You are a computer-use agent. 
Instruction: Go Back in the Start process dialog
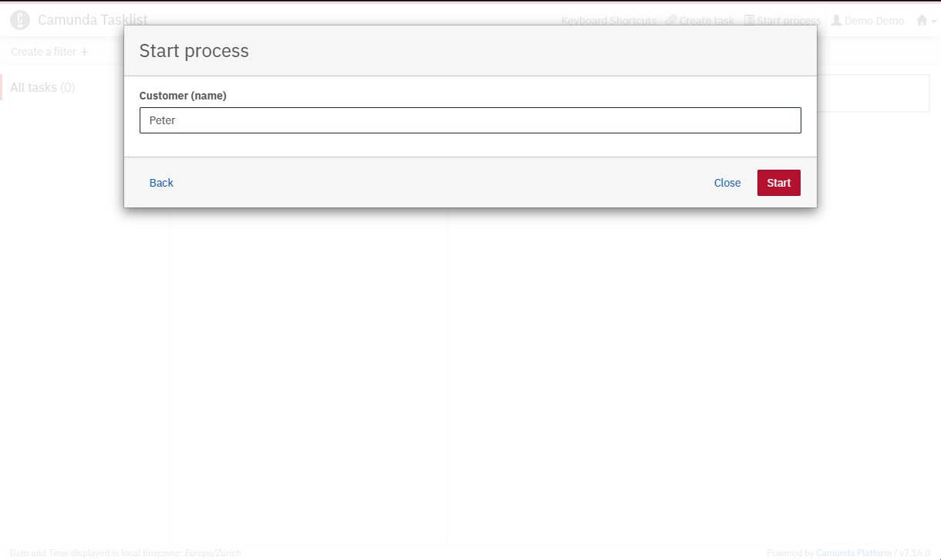pyautogui.click(x=161, y=183)
